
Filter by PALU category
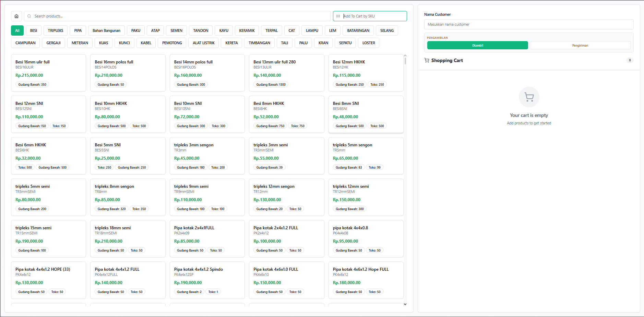pyautogui.click(x=303, y=43)
